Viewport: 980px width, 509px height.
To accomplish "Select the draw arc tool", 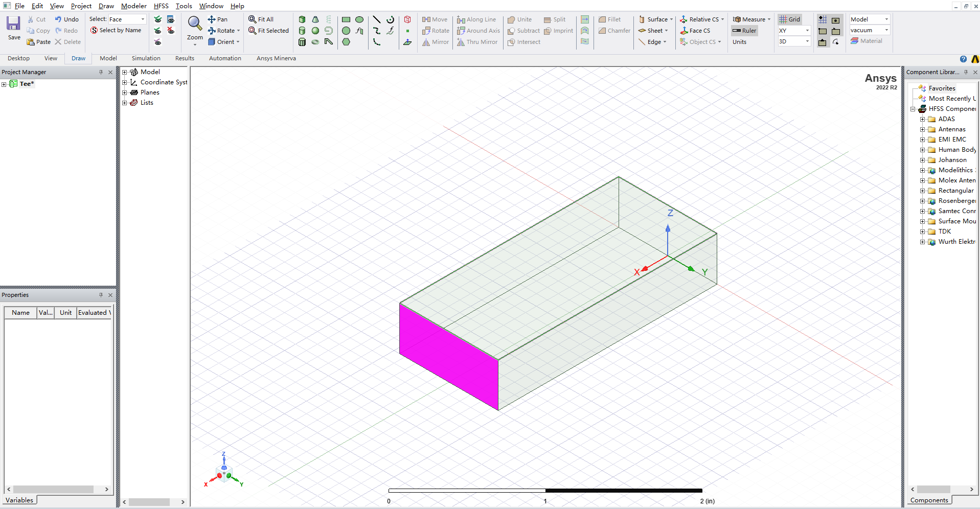I will coord(390,19).
